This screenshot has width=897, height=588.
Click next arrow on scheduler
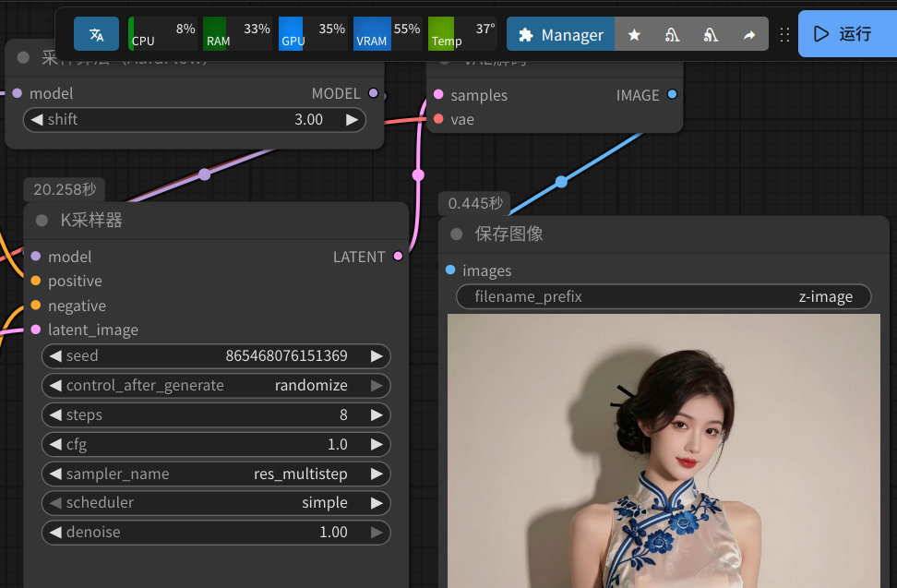pyautogui.click(x=377, y=503)
